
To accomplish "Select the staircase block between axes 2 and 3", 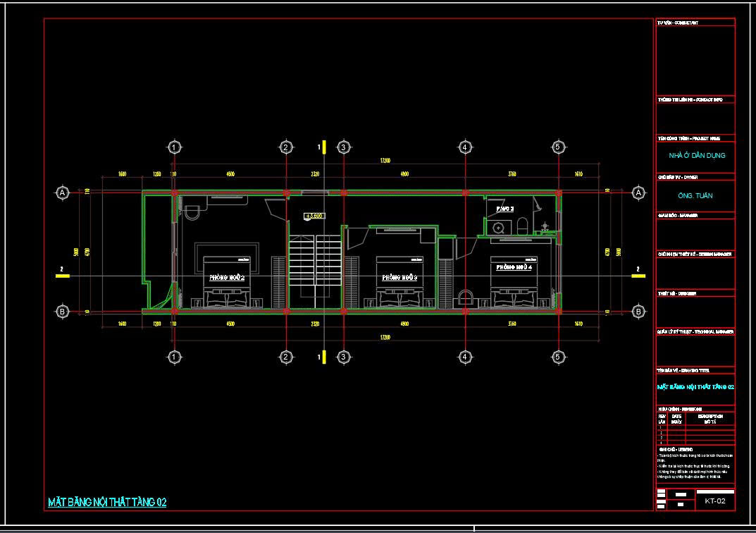I will [315, 271].
